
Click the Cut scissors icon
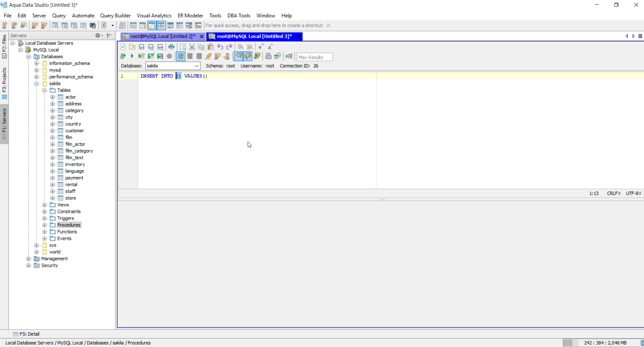point(192,47)
